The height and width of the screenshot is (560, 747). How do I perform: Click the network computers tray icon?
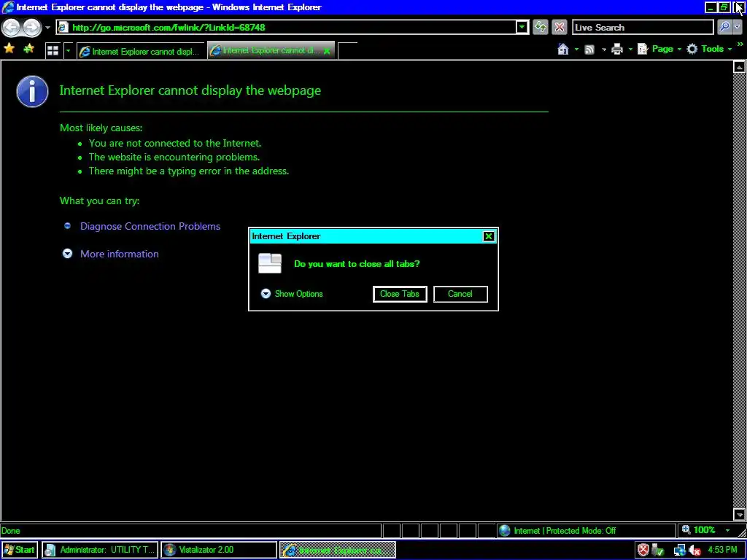pos(680,550)
